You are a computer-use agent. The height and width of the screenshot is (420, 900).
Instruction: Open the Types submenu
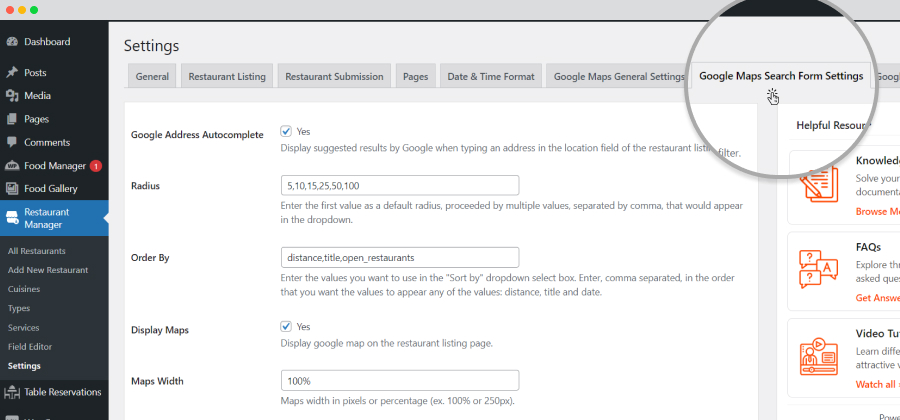tap(19, 308)
